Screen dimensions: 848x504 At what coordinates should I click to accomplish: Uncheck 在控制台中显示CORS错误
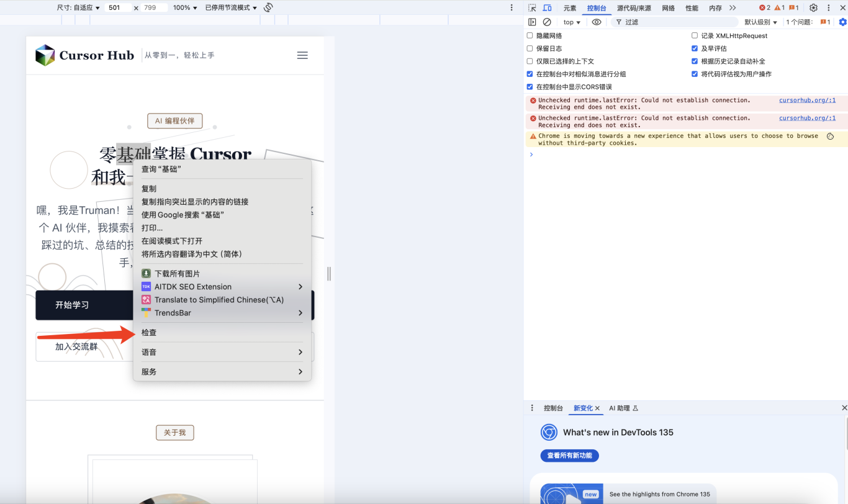click(x=530, y=87)
